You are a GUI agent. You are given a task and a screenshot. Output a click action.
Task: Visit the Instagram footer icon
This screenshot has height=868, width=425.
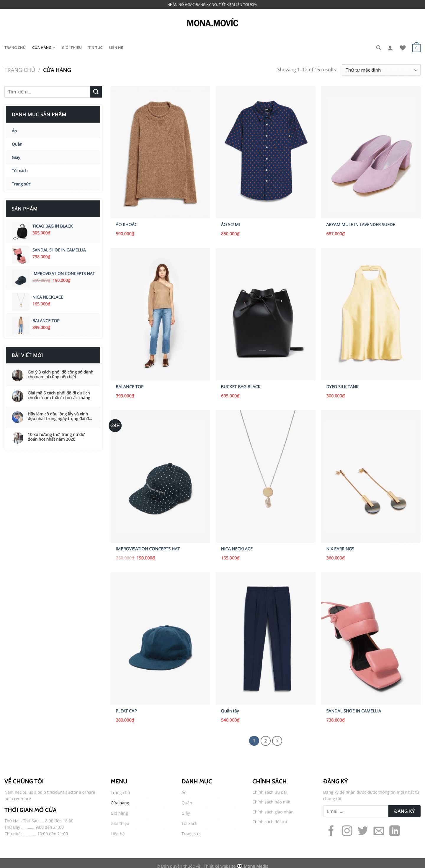[x=347, y=831]
